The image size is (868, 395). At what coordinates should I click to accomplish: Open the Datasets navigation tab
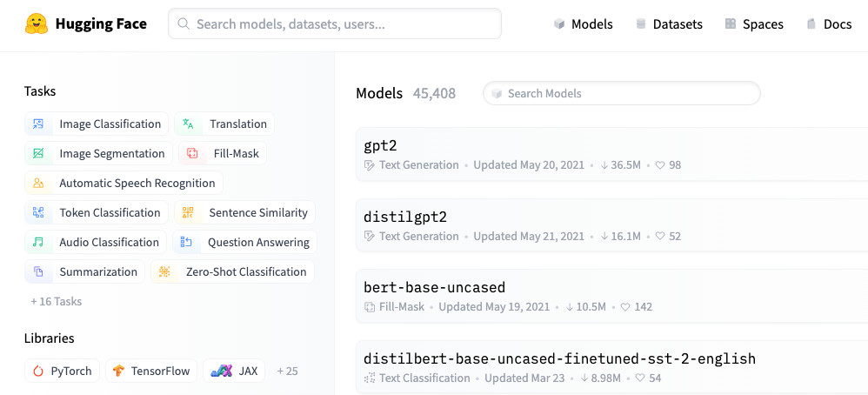click(670, 23)
